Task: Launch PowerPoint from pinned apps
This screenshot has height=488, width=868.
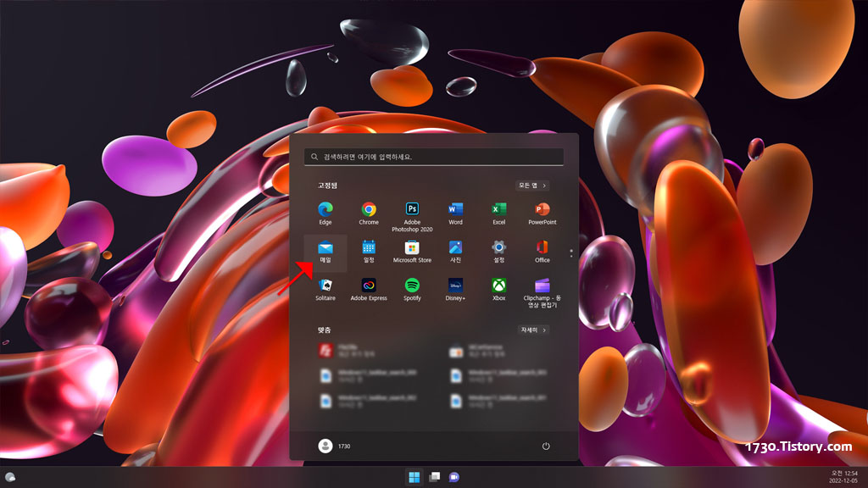Action: pos(542,213)
